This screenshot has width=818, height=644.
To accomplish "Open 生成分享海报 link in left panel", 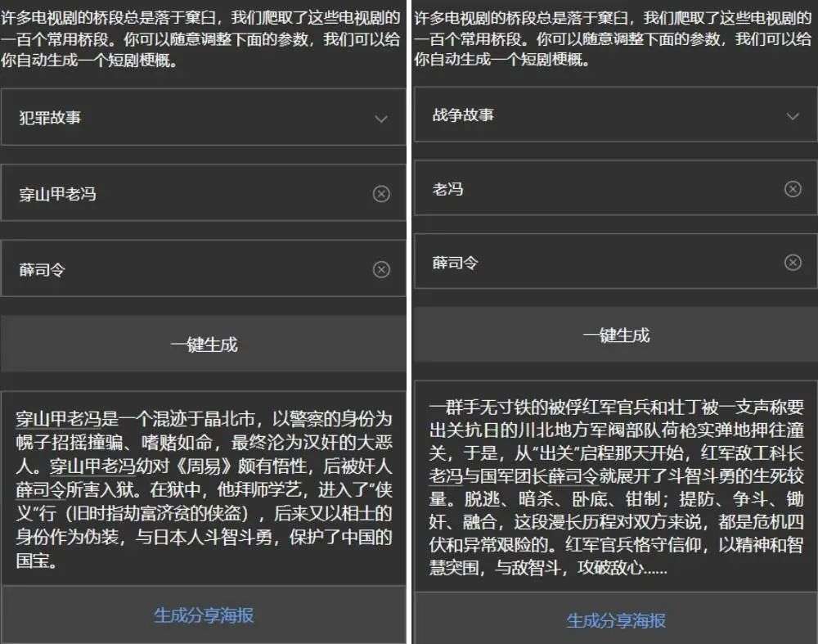I will (x=204, y=615).
